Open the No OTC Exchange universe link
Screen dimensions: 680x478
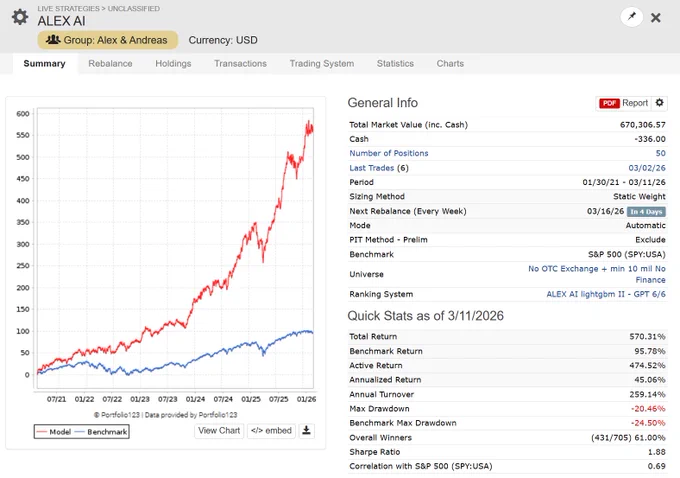(597, 274)
